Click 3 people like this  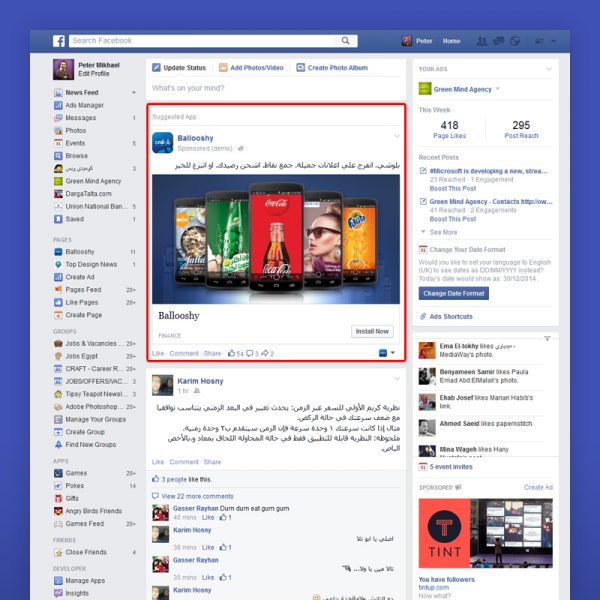(x=186, y=479)
